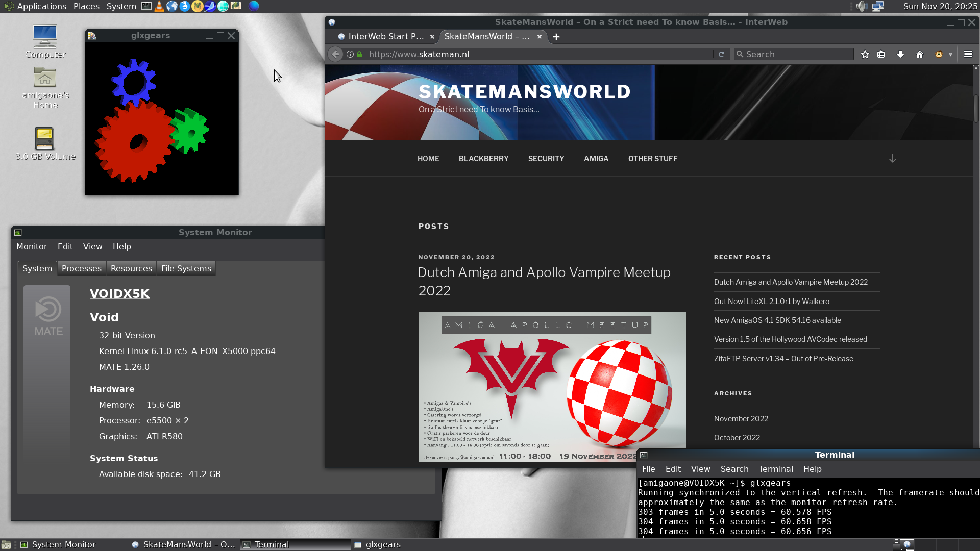Image resolution: width=980 pixels, height=551 pixels.
Task: Click the orange face extension icon
Action: click(939, 54)
